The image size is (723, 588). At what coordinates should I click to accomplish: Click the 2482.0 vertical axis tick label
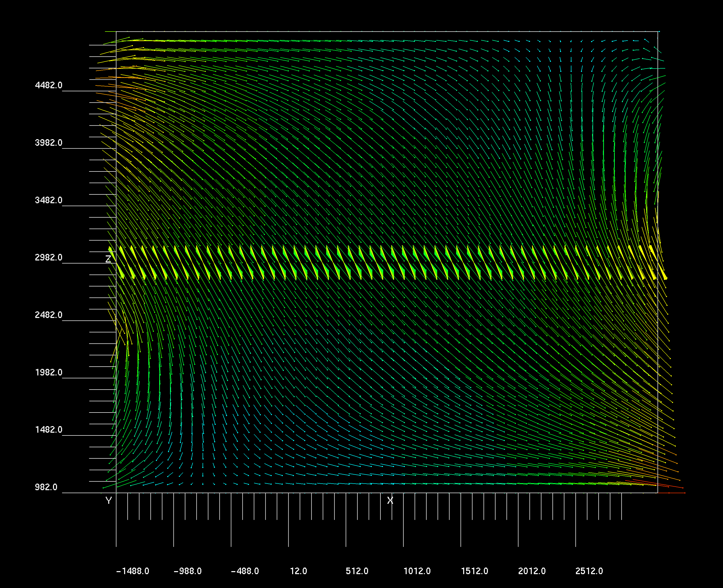click(49, 315)
